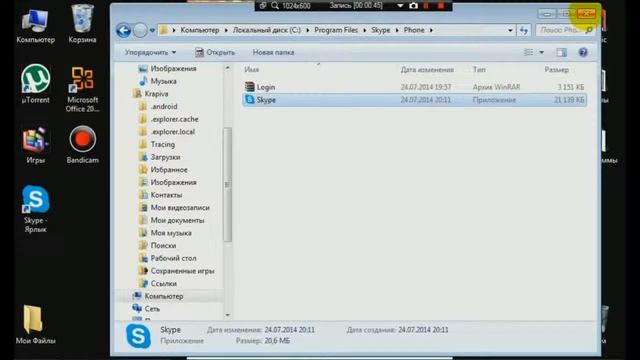Click the Открыть toolbar button
Screen dimensions: 640x360
point(215,52)
